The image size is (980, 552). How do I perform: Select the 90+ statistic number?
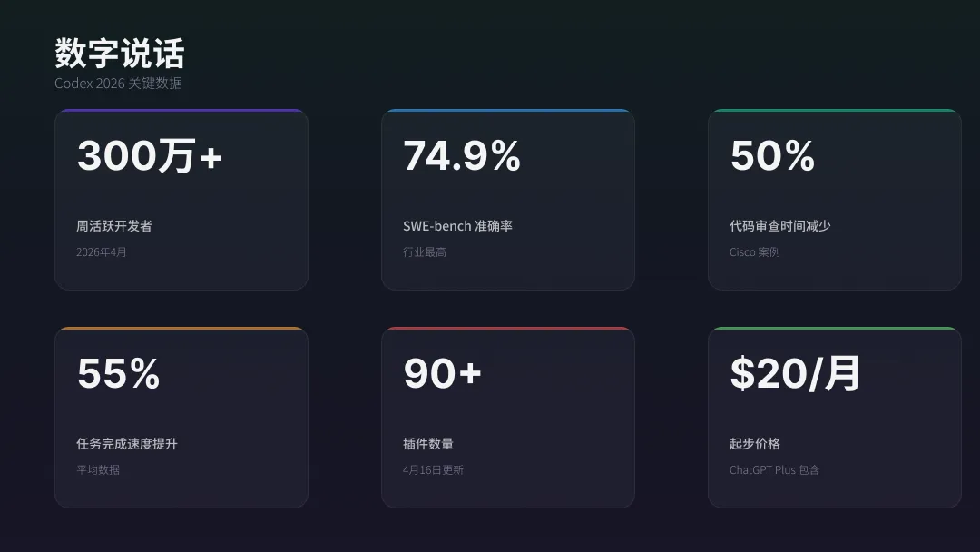(442, 374)
